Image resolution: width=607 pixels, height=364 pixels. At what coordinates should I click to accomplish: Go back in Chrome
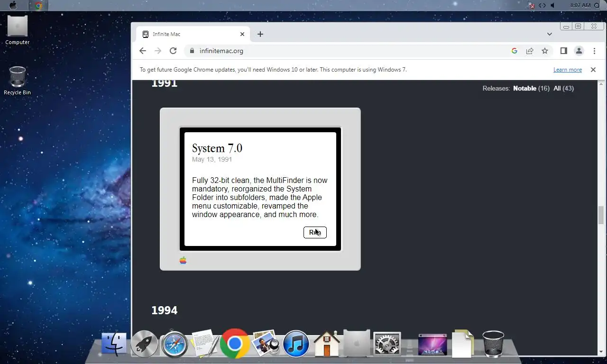point(143,51)
